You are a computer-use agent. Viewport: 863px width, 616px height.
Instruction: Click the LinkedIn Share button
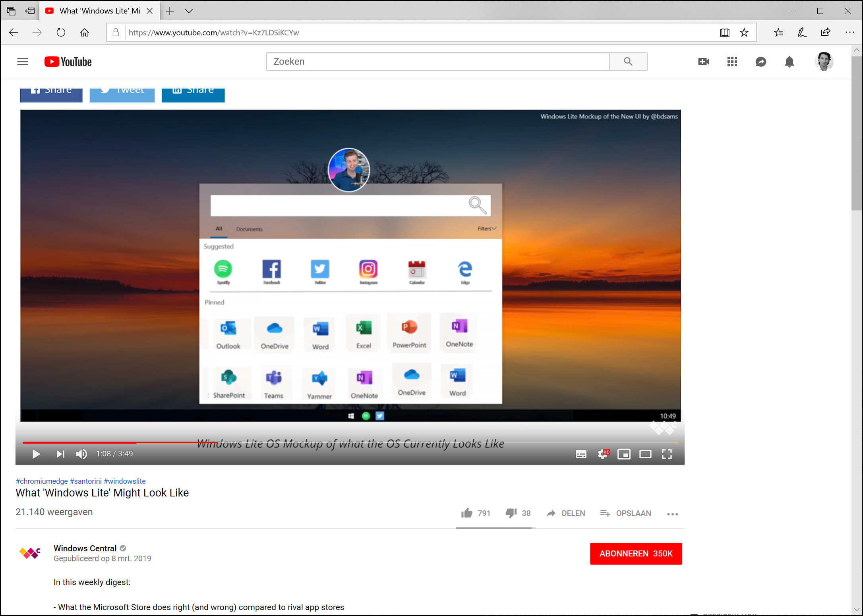(x=193, y=95)
